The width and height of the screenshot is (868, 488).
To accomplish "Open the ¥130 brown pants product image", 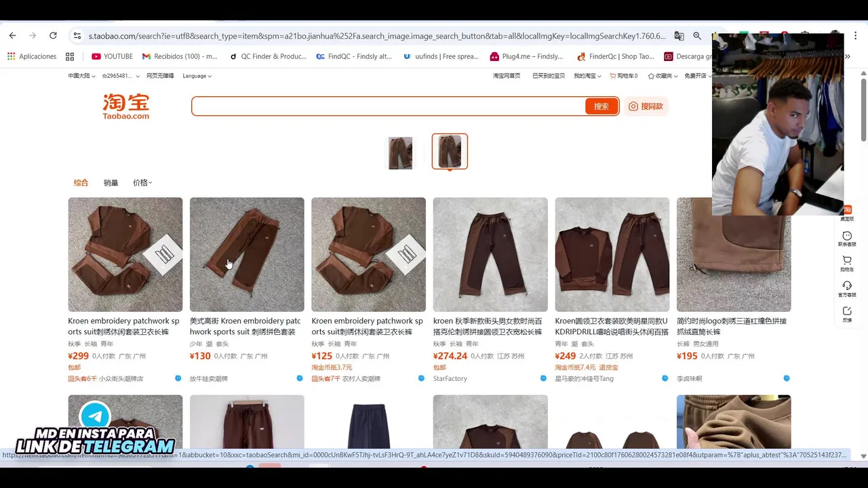I will 247,255.
